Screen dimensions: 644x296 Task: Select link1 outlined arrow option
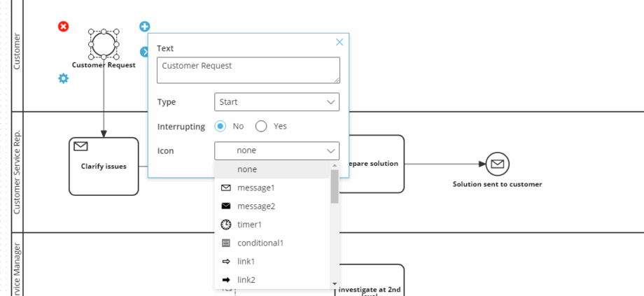(x=246, y=261)
